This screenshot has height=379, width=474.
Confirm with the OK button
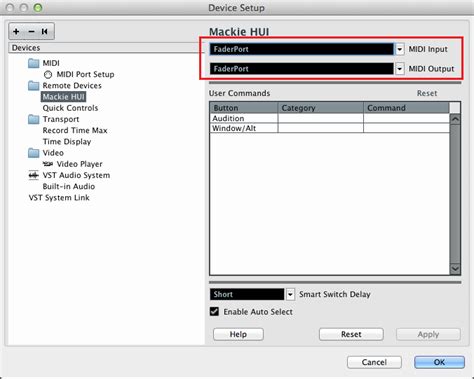[439, 362]
